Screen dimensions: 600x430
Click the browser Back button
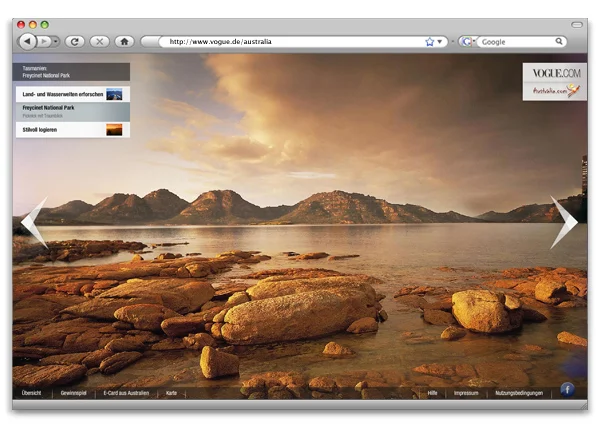pos(27,42)
